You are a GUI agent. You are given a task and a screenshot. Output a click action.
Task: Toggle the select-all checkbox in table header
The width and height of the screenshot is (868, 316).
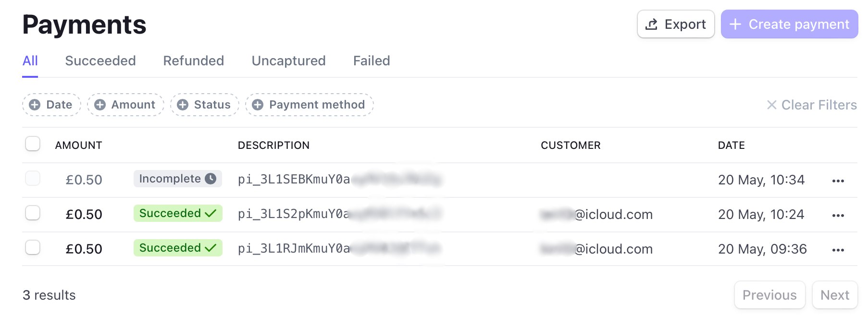[x=33, y=144]
